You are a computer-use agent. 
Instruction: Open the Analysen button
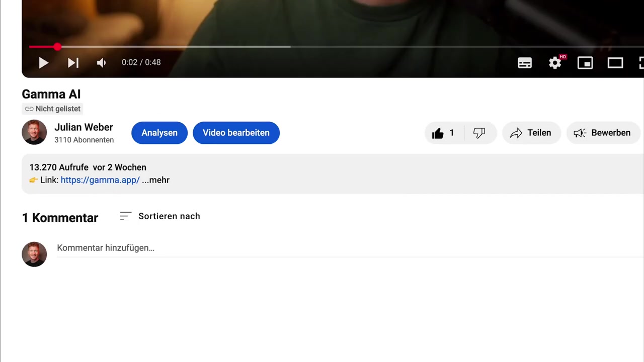coord(159,133)
